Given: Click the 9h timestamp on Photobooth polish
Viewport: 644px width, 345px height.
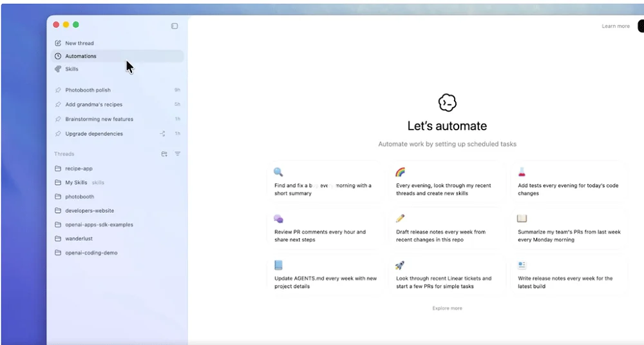Looking at the screenshot, I should pos(177,90).
